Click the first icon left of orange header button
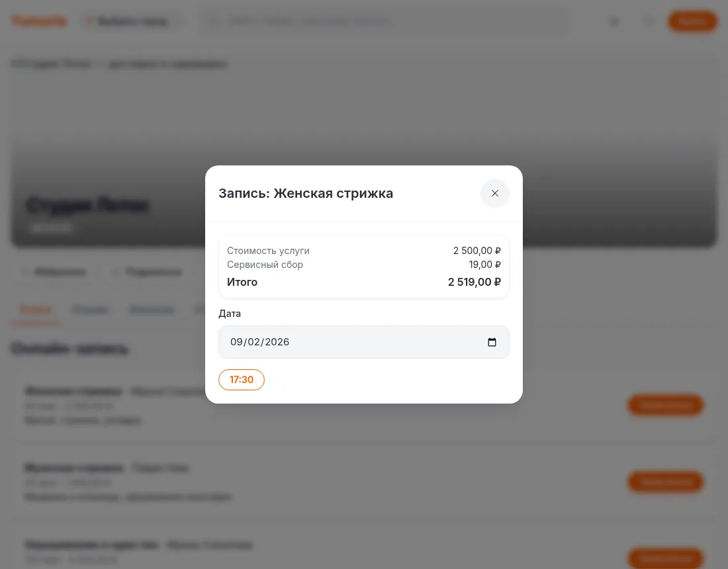The width and height of the screenshot is (728, 569). pos(615,21)
